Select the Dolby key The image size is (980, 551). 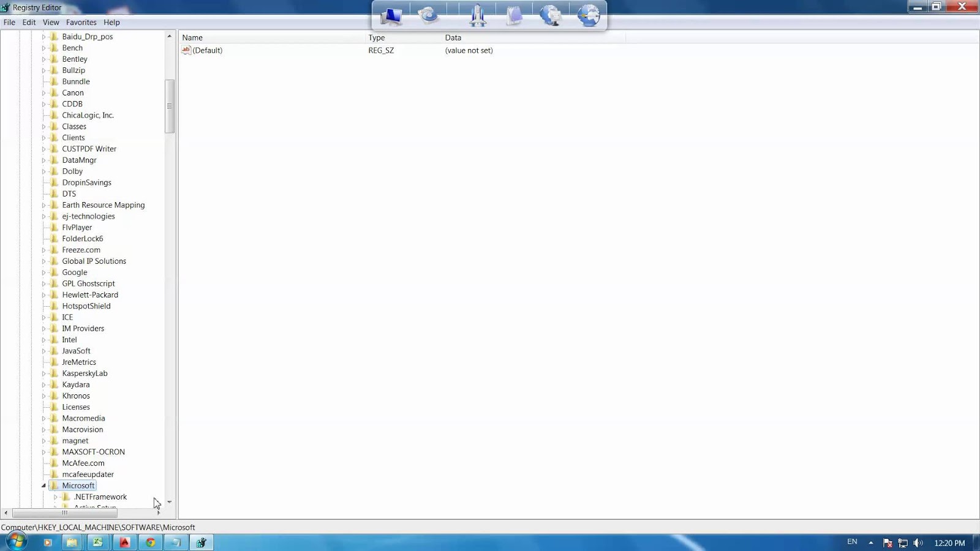[72, 171]
